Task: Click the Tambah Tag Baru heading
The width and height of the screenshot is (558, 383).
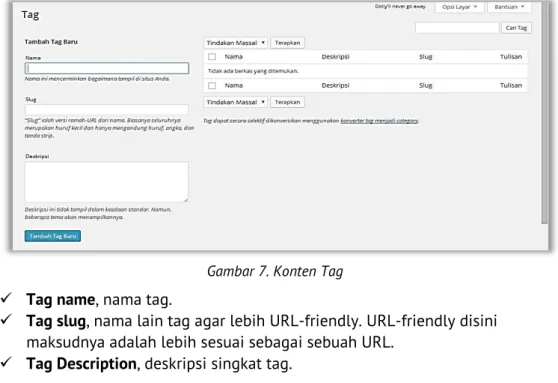Action: coord(51,42)
